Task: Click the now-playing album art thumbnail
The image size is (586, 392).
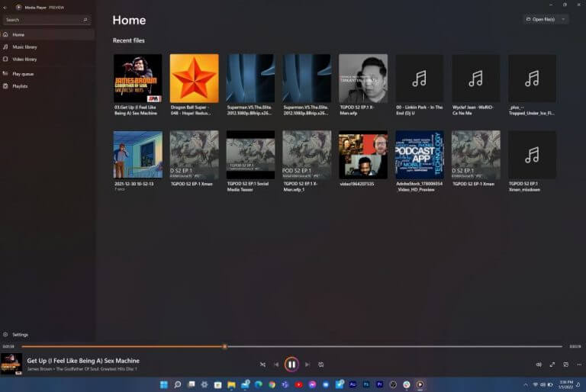Action: point(11,364)
